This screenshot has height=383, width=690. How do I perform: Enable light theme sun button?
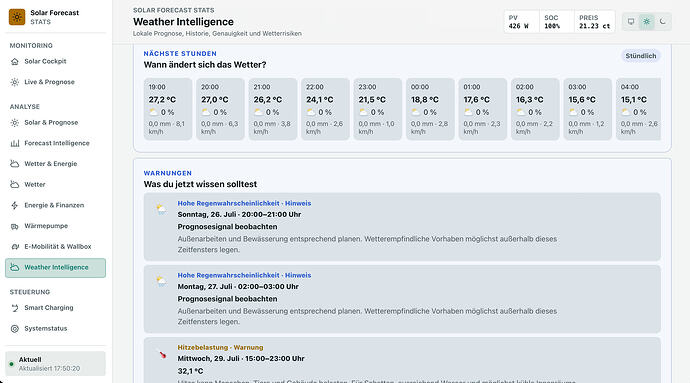pos(646,22)
